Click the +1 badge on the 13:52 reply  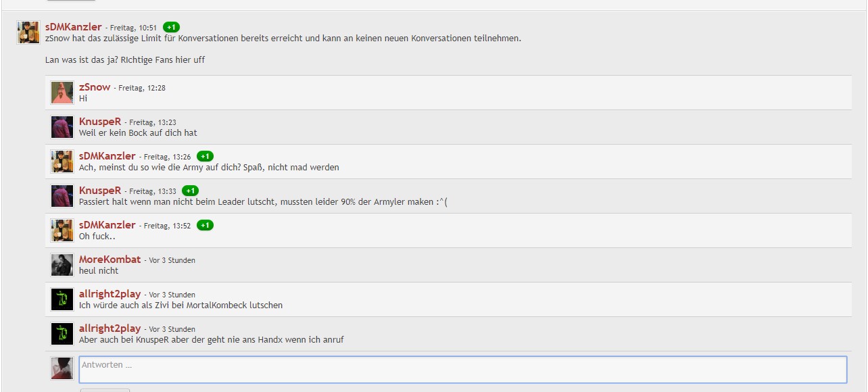(x=206, y=225)
